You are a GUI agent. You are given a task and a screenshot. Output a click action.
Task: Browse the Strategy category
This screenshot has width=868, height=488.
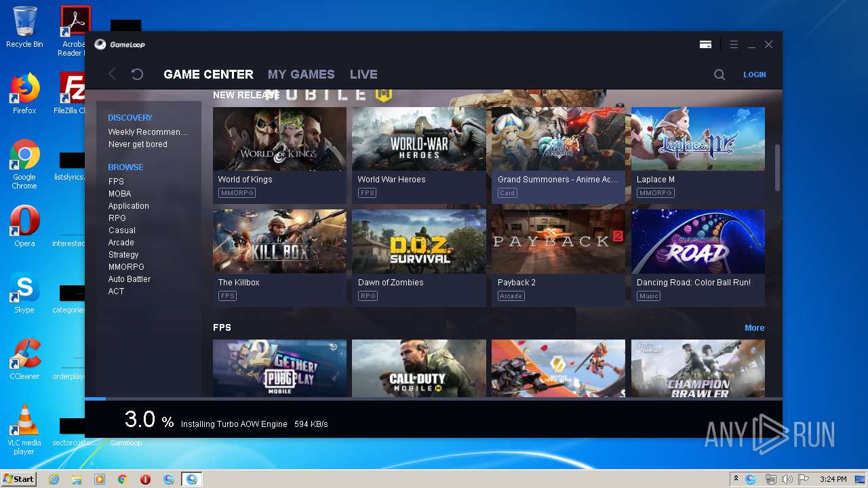(123, 255)
